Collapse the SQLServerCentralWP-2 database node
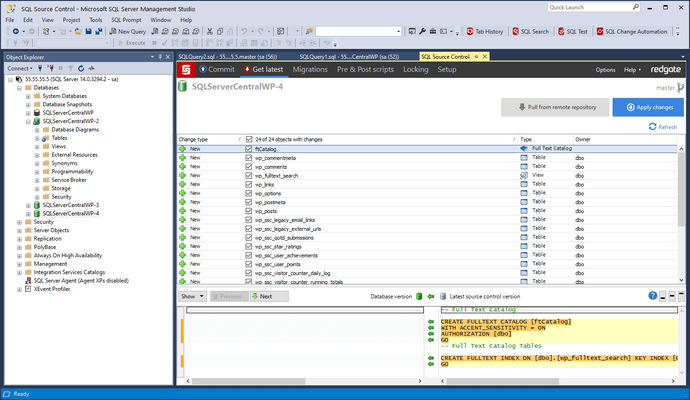690x400 pixels. tap(28, 121)
